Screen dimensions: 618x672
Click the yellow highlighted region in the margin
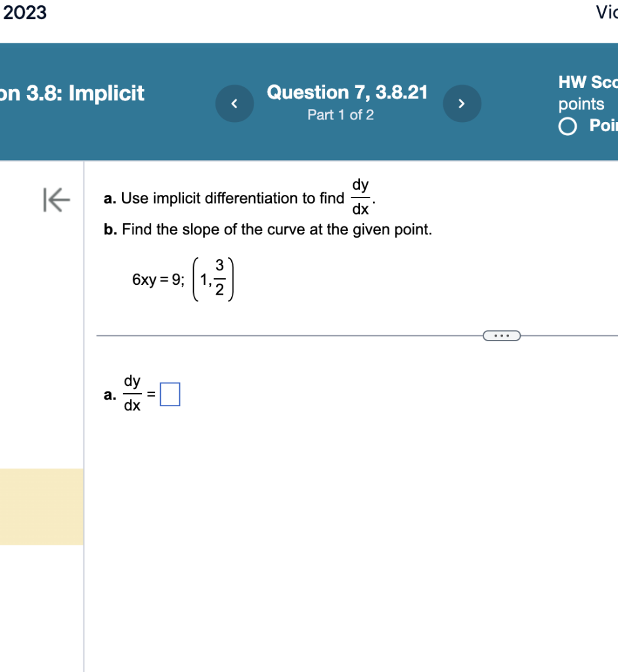41,507
